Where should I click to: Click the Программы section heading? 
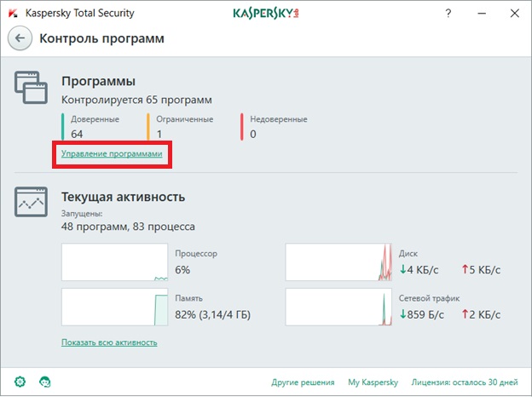point(98,81)
